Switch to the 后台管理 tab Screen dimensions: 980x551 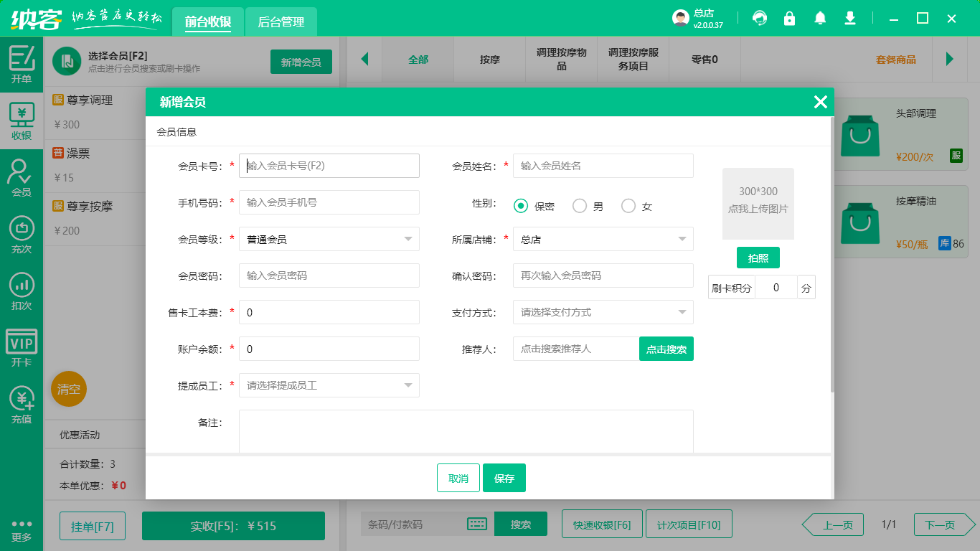tap(280, 22)
